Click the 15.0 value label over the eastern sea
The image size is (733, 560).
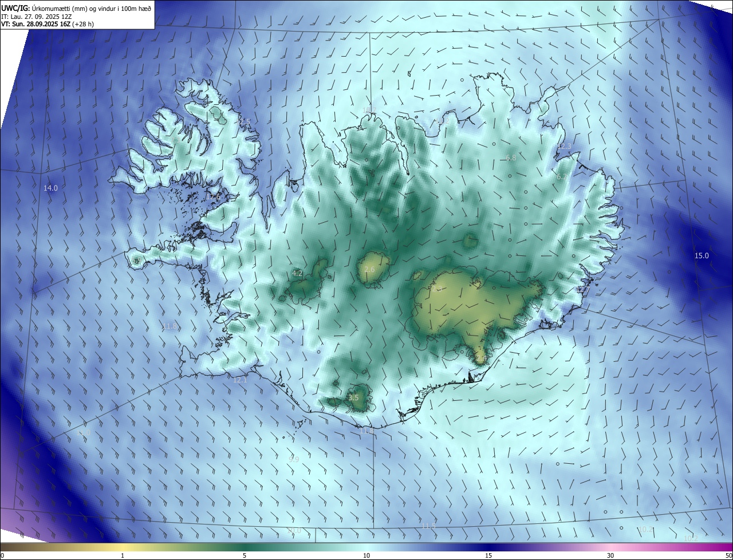tap(702, 255)
